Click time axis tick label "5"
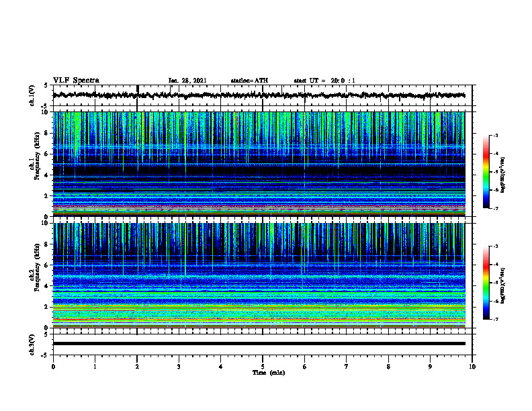This screenshot has height=411, width=532. click(x=263, y=367)
